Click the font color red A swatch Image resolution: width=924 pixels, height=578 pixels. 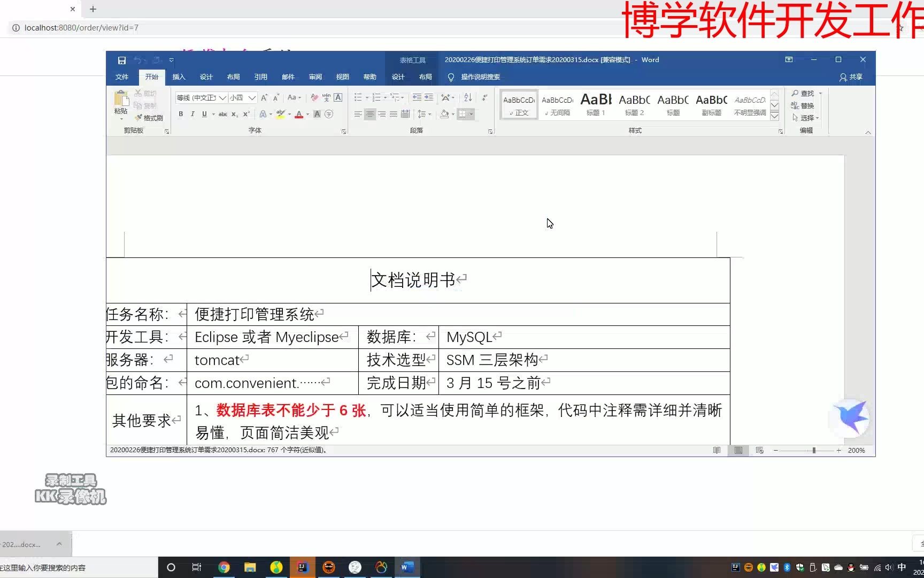point(299,114)
